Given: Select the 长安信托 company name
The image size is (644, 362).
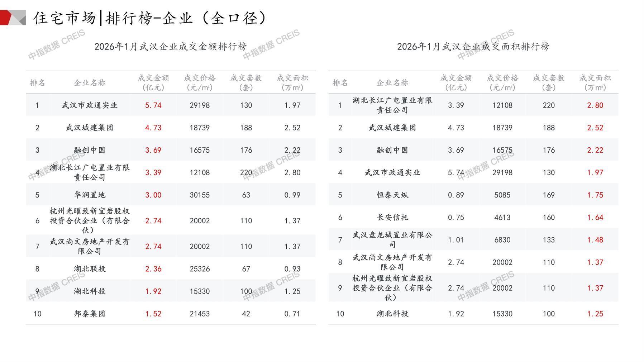Looking at the screenshot, I should (x=392, y=217).
